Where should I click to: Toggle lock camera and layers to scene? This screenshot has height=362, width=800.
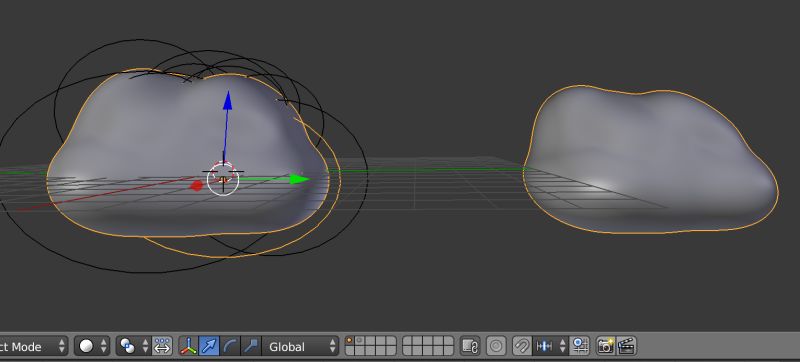click(470, 347)
